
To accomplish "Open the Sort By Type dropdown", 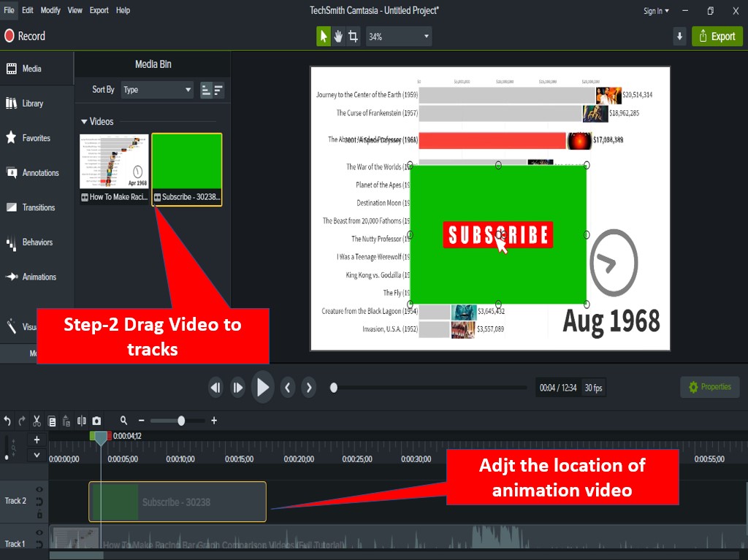I will coord(157,90).
